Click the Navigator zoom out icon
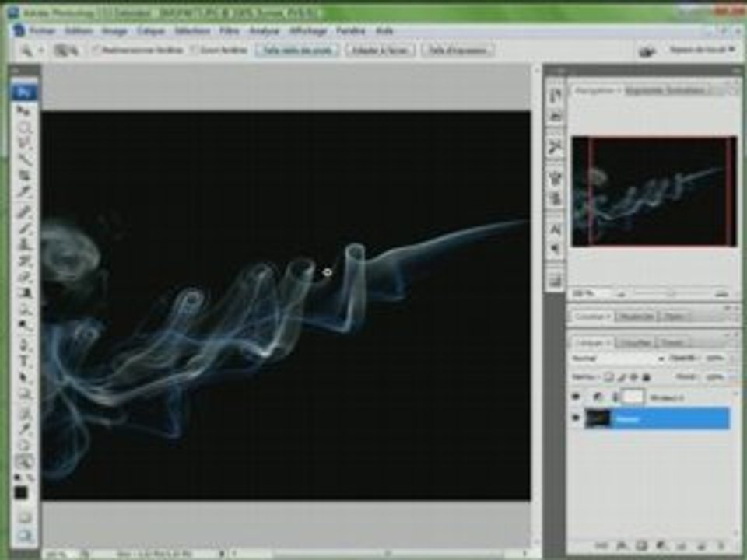Viewport: 747px width, 560px height. (x=621, y=294)
